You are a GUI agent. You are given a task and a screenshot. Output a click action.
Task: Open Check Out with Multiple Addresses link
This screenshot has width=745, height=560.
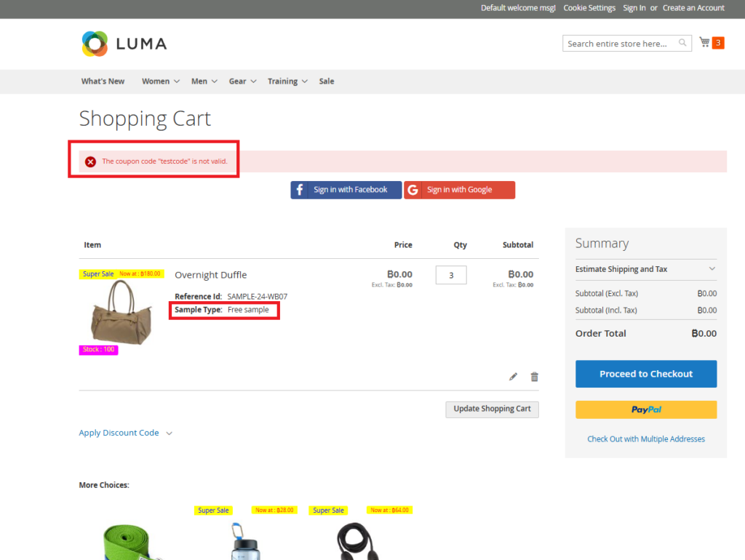point(645,439)
